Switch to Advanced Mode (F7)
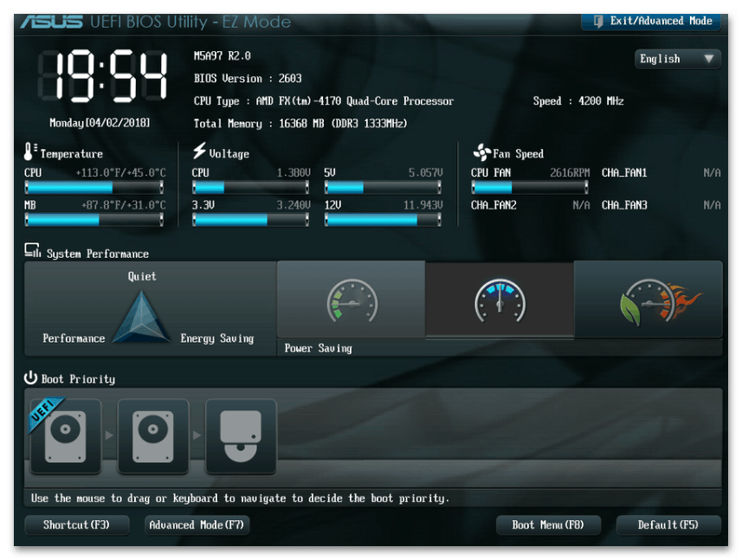 [197, 525]
